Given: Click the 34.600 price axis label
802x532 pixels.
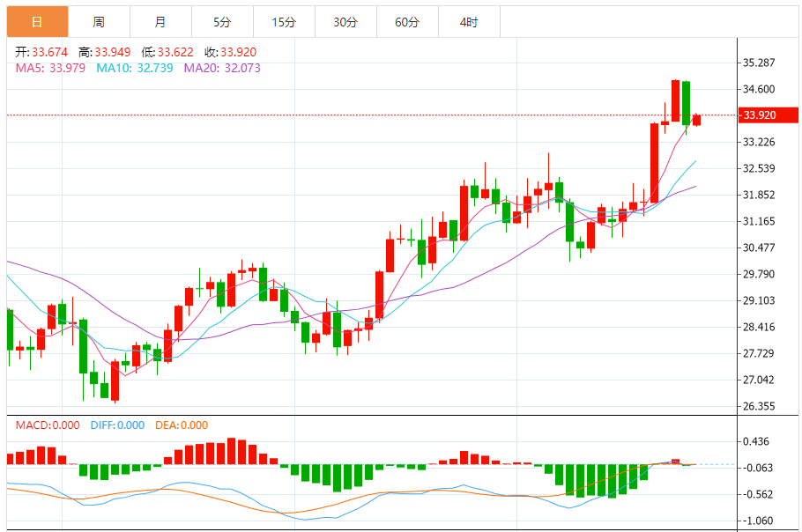Looking at the screenshot, I should point(759,89).
